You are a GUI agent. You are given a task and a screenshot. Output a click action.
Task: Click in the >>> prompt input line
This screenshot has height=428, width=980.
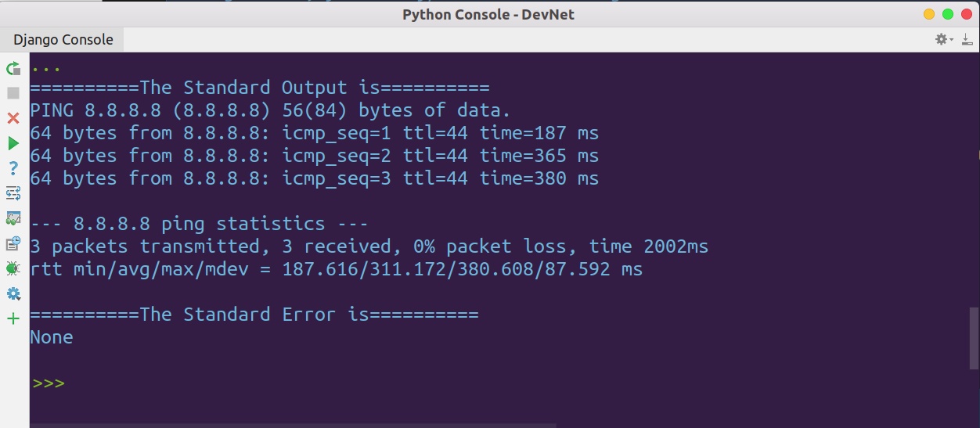(x=501, y=383)
